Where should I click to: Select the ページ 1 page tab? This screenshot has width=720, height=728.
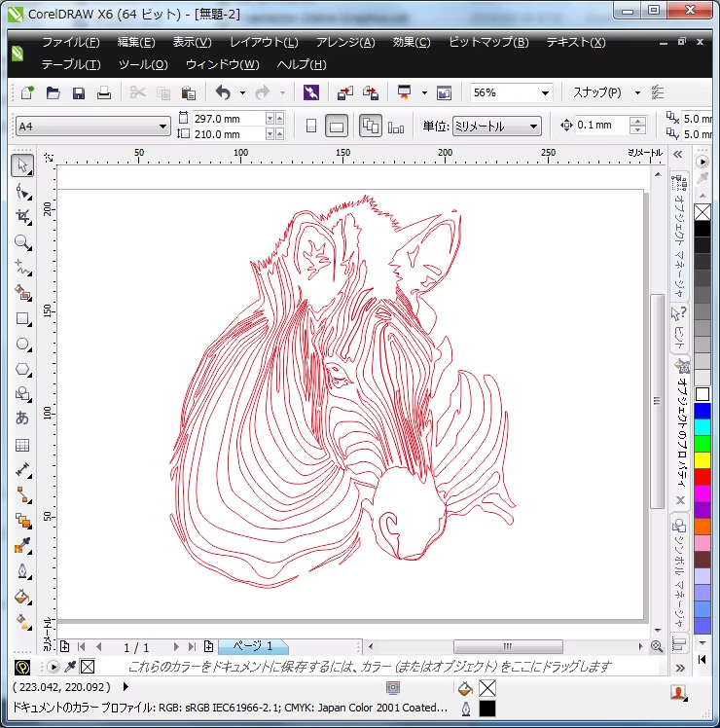tap(252, 646)
